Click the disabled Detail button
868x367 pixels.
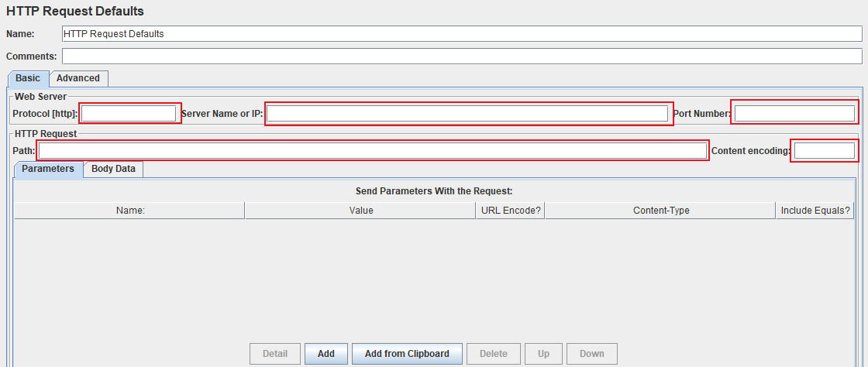point(275,354)
